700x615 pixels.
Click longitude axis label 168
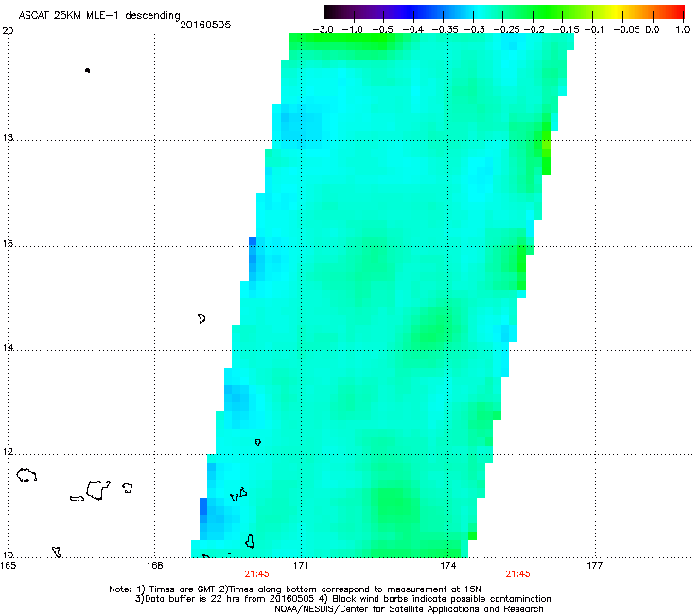(154, 566)
